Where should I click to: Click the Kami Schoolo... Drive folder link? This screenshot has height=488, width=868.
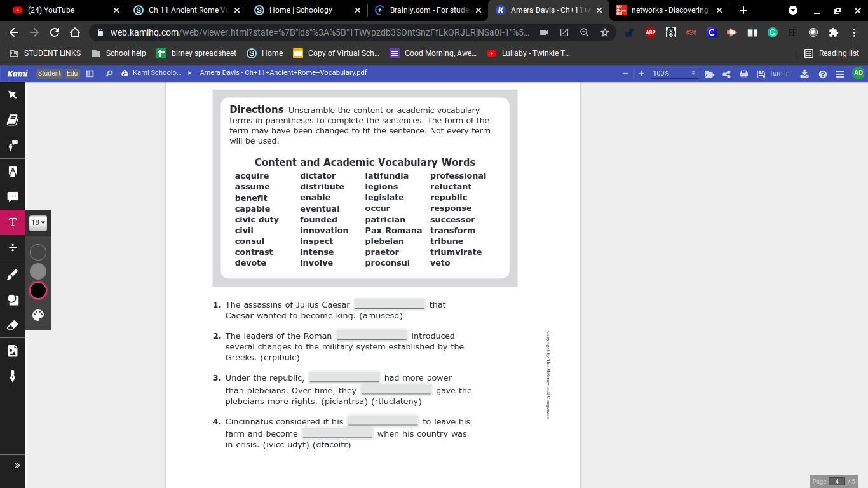pos(151,73)
